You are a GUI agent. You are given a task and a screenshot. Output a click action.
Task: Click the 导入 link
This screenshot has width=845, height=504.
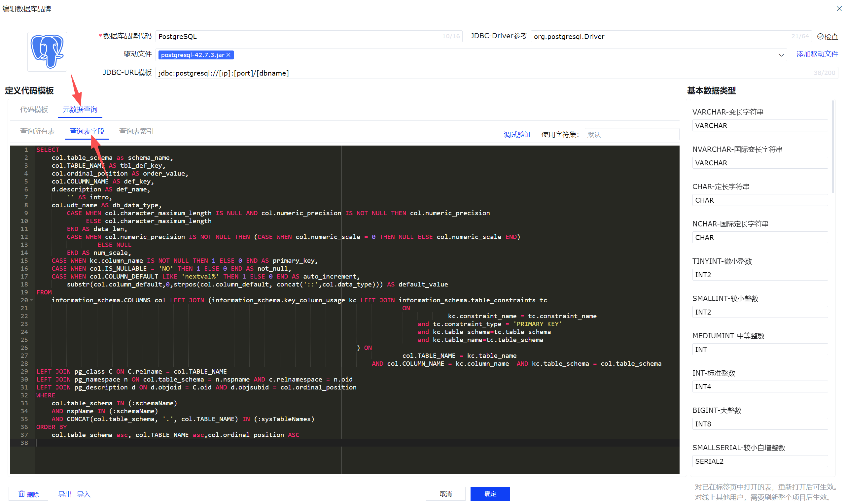point(83,494)
